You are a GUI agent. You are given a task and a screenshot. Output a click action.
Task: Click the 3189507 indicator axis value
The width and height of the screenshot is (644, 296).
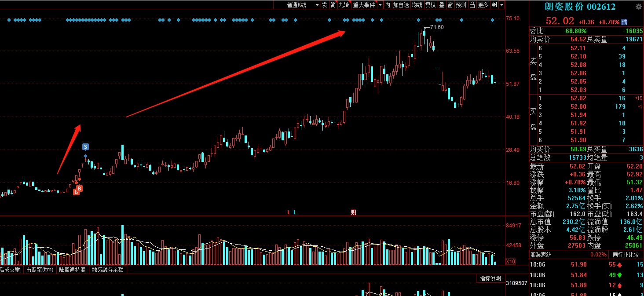[516, 283]
